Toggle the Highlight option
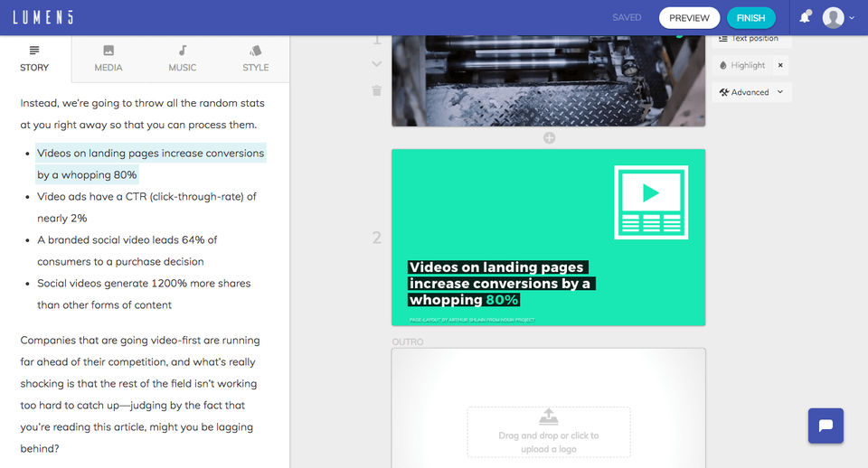868x468 pixels. (x=742, y=65)
